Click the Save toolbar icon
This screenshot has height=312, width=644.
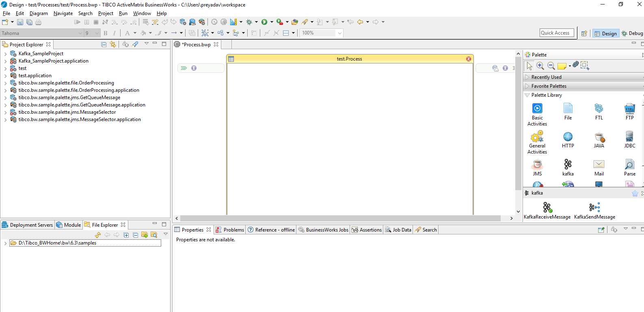[x=20, y=22]
